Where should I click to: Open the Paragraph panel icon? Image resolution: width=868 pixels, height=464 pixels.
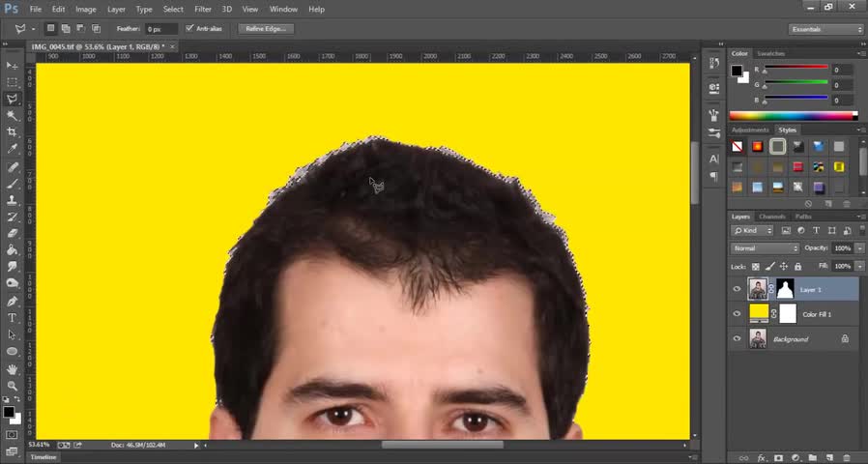coord(714,176)
